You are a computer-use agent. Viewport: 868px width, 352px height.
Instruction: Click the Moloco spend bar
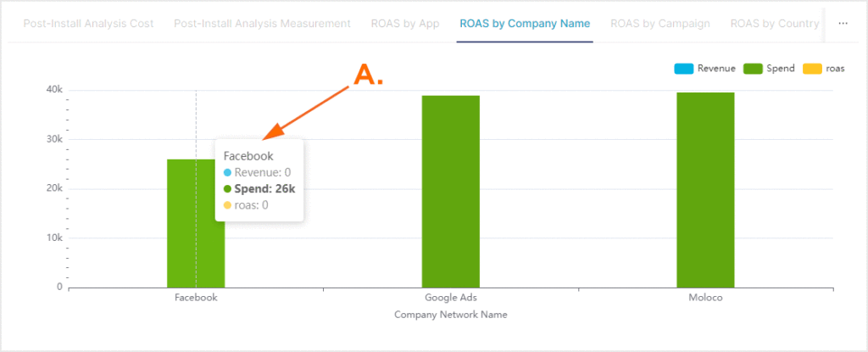[705, 190]
